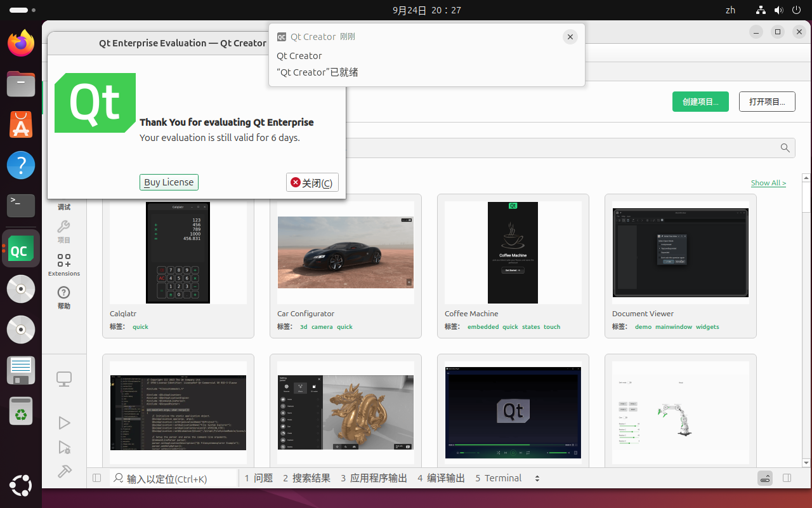Toggle the right sidebar visibility icon
812x508 pixels.
[787, 478]
